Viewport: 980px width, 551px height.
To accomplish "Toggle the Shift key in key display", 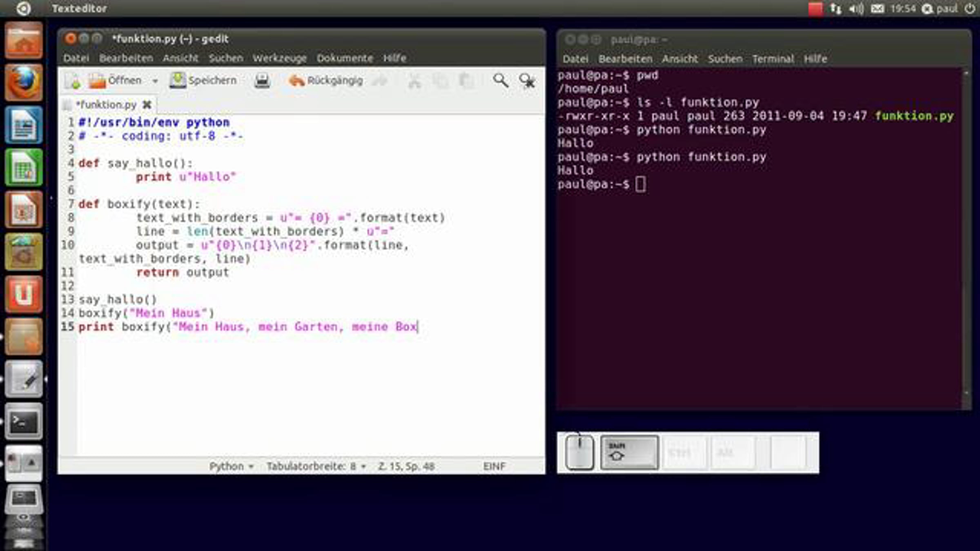I will 629,452.
